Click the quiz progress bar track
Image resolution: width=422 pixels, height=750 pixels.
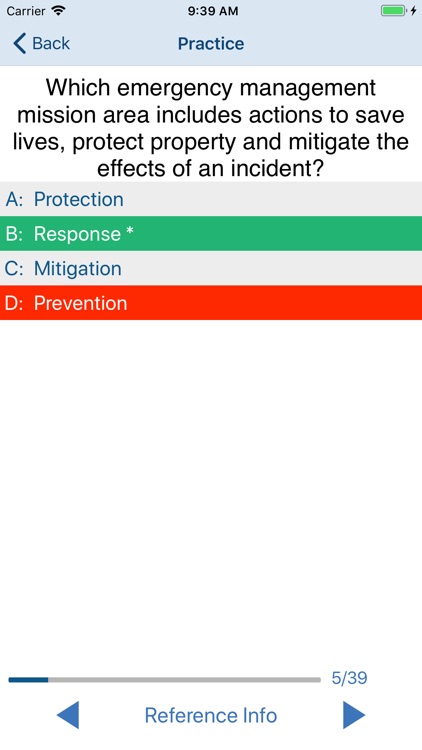(165, 680)
